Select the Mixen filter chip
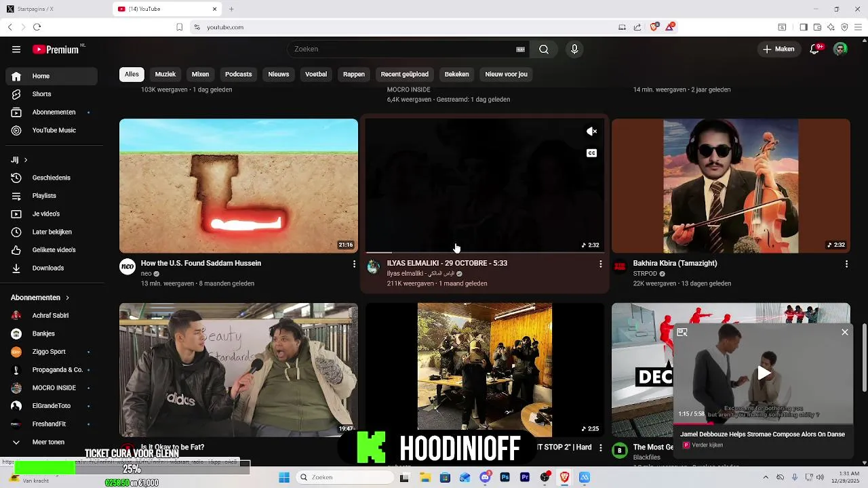This screenshot has height=488, width=868. coord(200,74)
